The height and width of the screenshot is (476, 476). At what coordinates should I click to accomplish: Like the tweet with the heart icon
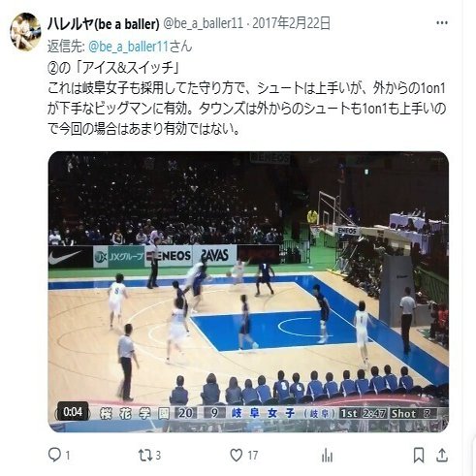[237, 456]
